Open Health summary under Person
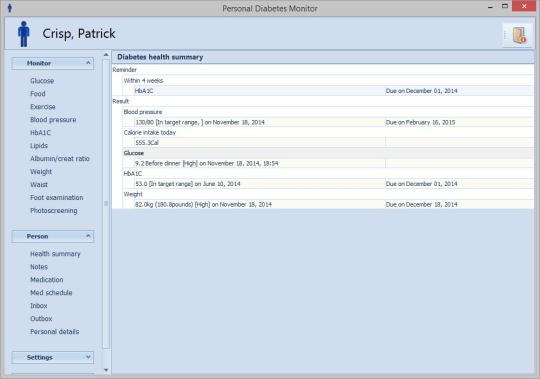Screen dimensions: 540x379 (55, 254)
